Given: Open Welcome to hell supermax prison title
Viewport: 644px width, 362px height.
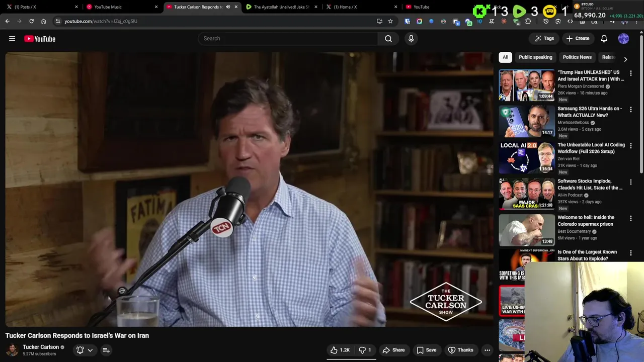Looking at the screenshot, I should pyautogui.click(x=586, y=221).
